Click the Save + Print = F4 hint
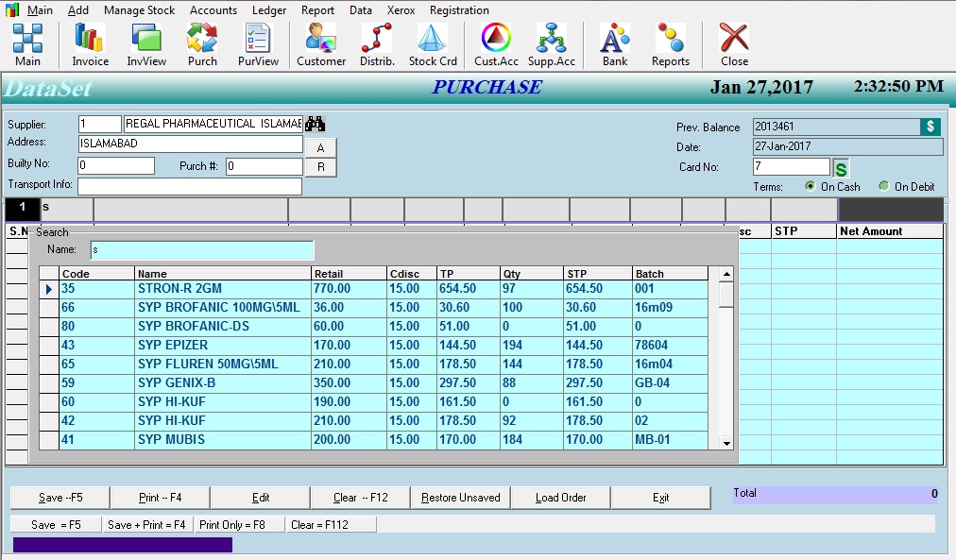956x560 pixels. tap(146, 525)
